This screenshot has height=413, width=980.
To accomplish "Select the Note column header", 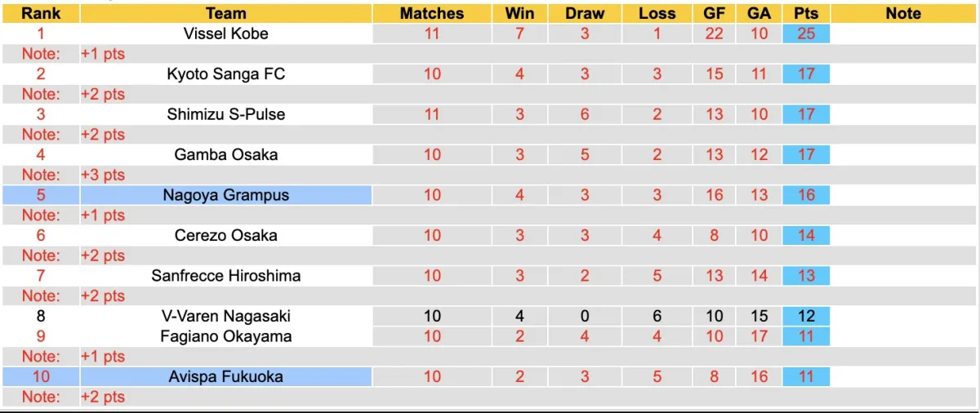I will (902, 13).
